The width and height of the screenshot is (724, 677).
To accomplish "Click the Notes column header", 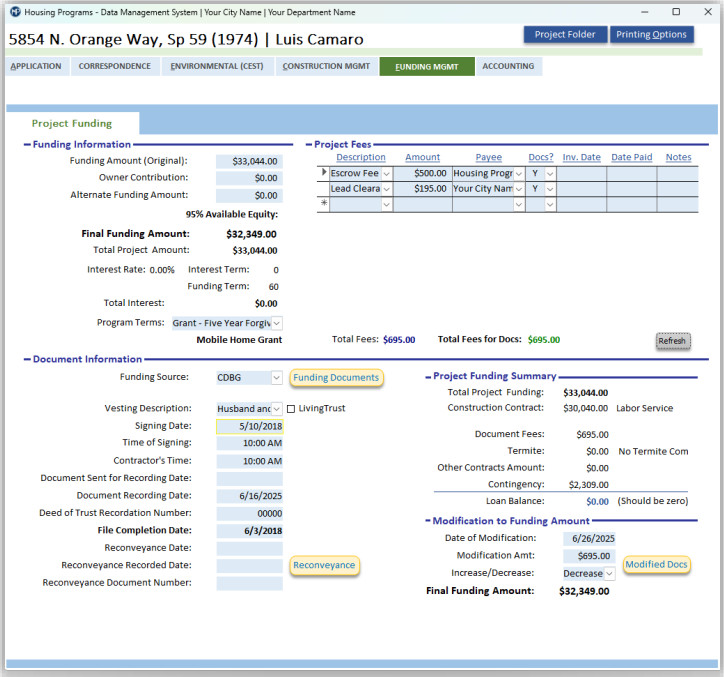I will coord(678,157).
